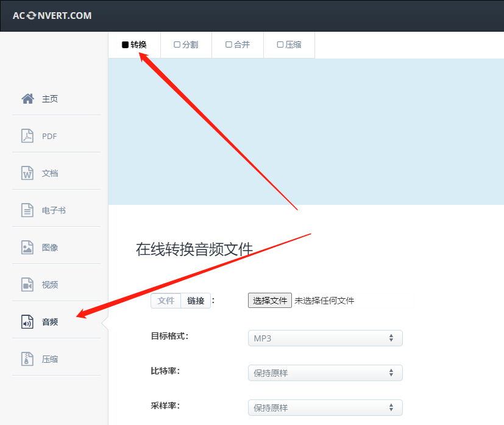Click the audio file icon
The height and width of the screenshot is (425, 504).
tap(27, 322)
